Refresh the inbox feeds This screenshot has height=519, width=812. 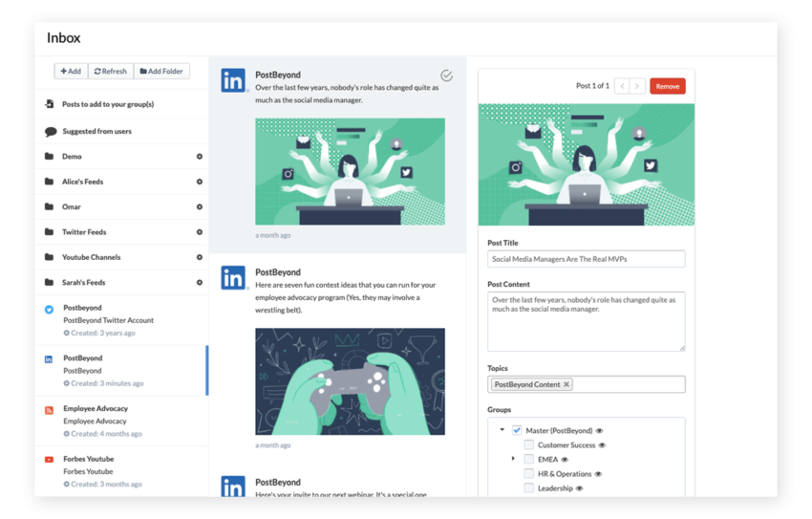tap(111, 71)
